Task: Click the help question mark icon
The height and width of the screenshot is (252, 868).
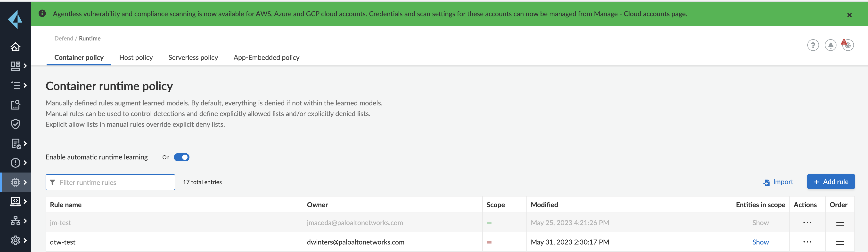Action: click(x=813, y=45)
